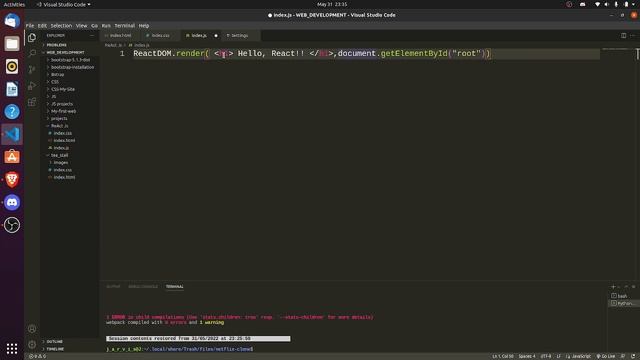Screen dimensions: 640x360
Task: Close the terminal panel
Action: 633,287
